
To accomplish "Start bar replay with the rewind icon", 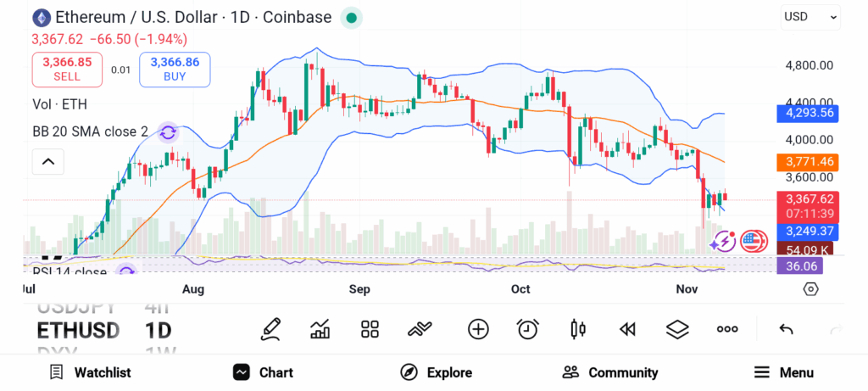I will 627,329.
